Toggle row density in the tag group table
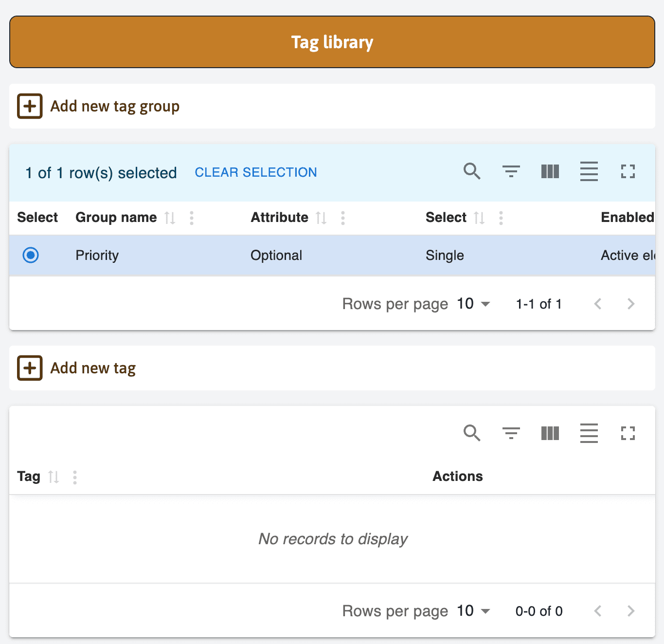This screenshot has width=664, height=644. pyautogui.click(x=589, y=172)
